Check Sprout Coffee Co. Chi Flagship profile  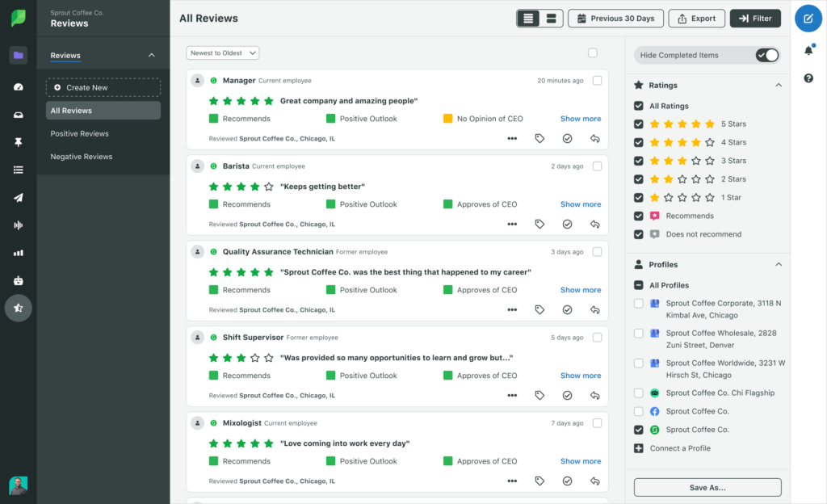pyautogui.click(x=639, y=393)
